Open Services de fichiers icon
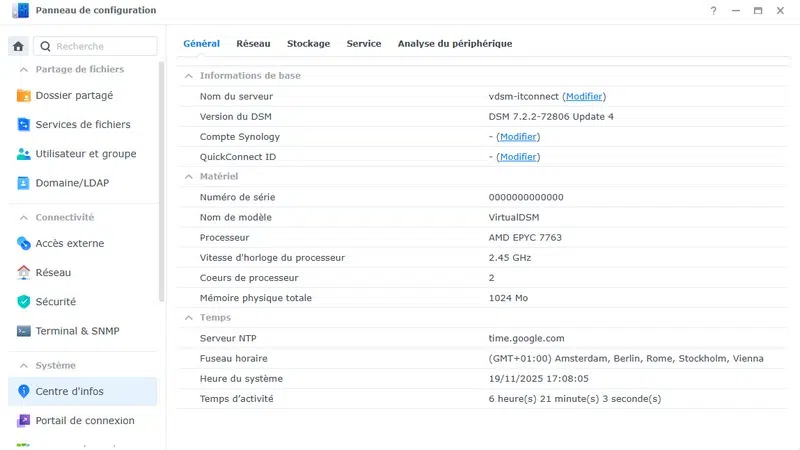This screenshot has height=450, width=800. 24,125
